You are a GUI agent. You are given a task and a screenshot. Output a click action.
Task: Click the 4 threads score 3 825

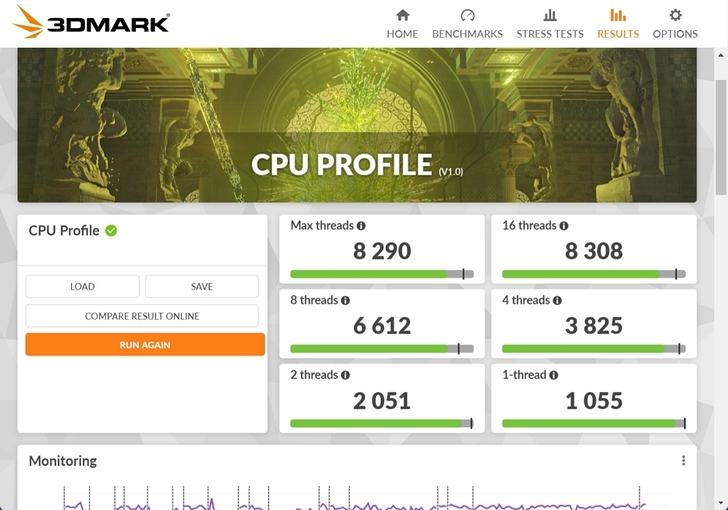pyautogui.click(x=594, y=326)
